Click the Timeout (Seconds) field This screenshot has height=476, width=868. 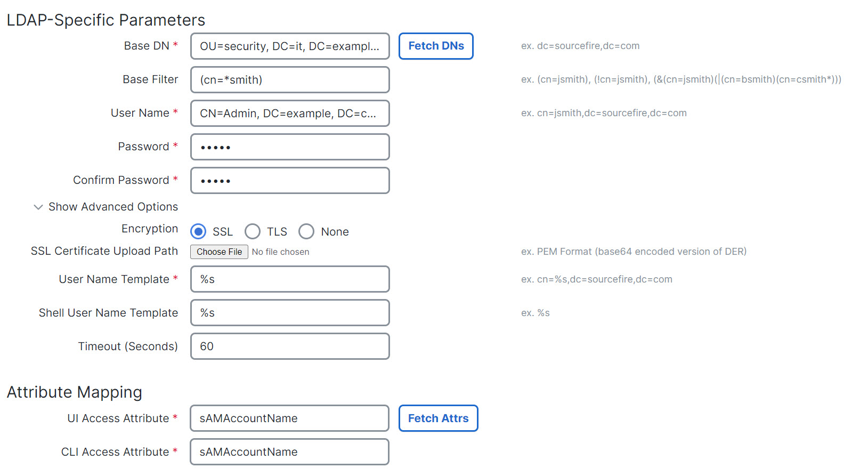click(290, 346)
